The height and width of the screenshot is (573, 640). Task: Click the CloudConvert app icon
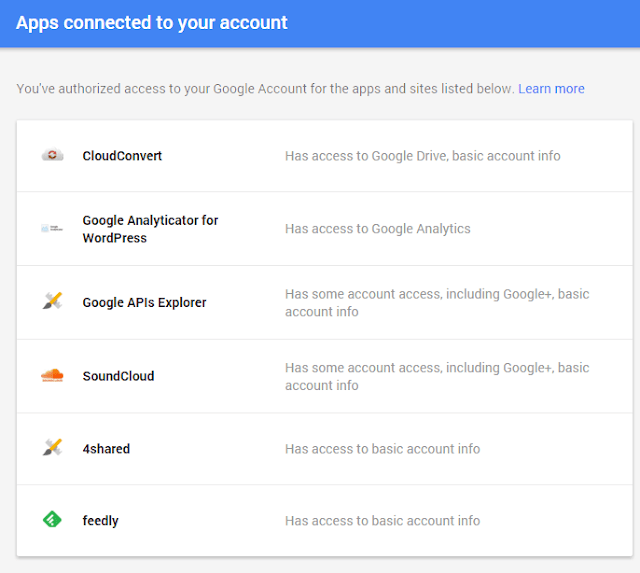52,156
